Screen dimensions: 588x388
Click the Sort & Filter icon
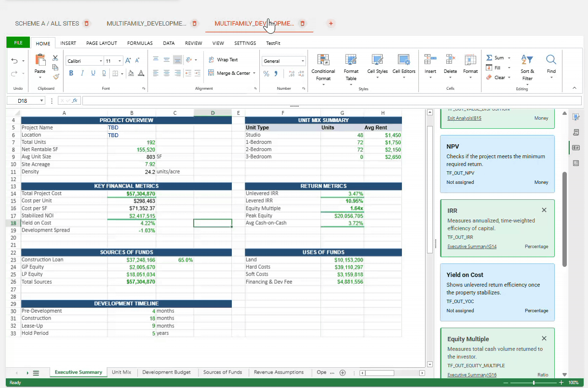coord(527,60)
